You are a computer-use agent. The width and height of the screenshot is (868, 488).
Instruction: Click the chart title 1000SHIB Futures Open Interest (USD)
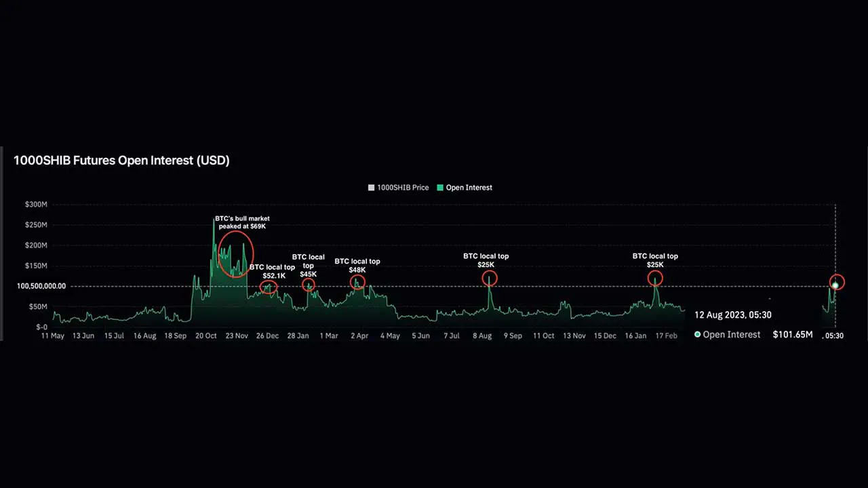click(x=121, y=161)
